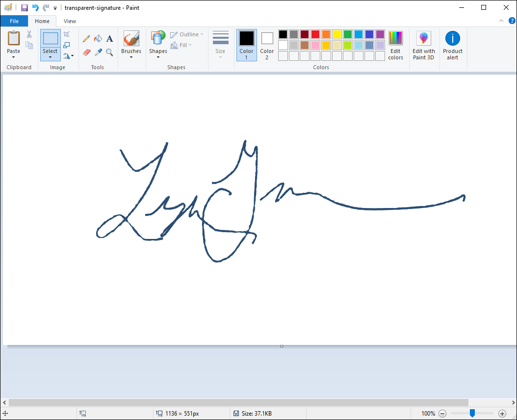Screen dimensions: 517x420
Task: Open the Rotate or flip dropdown
Action: pos(69,56)
